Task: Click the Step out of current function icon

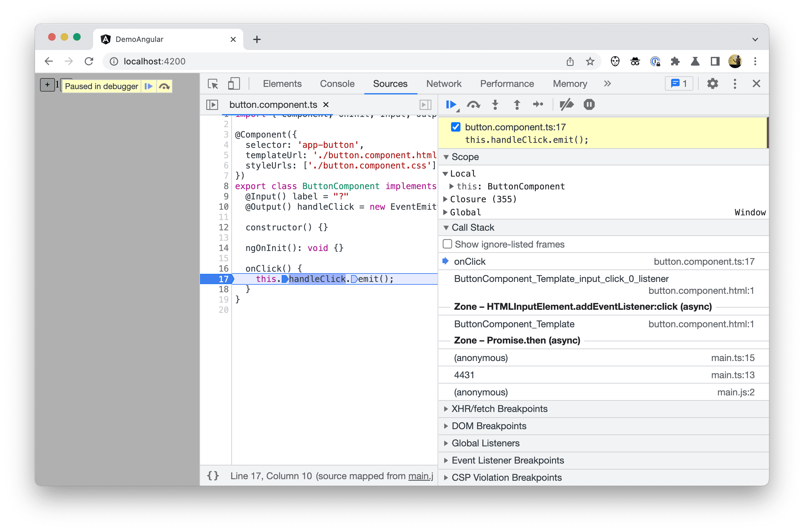Action: (516, 105)
